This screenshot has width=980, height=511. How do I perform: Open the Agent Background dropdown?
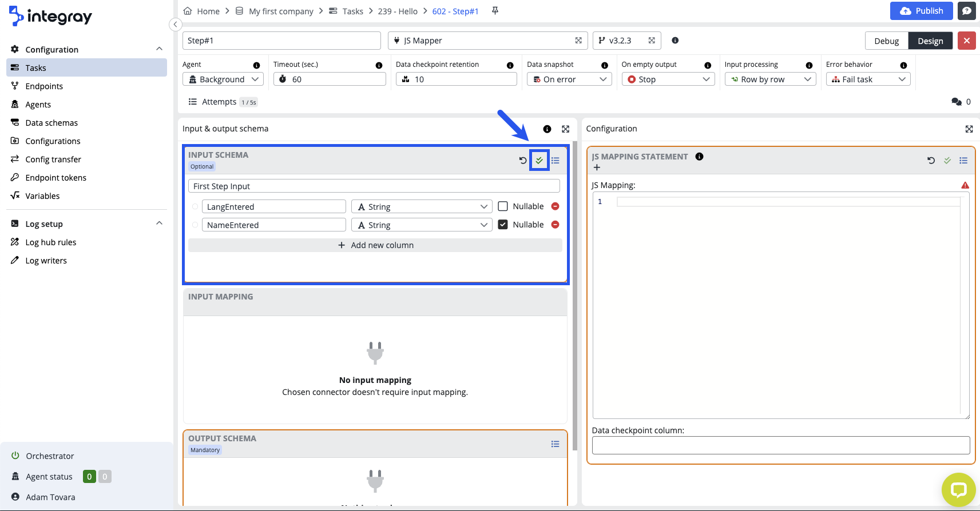click(x=223, y=79)
